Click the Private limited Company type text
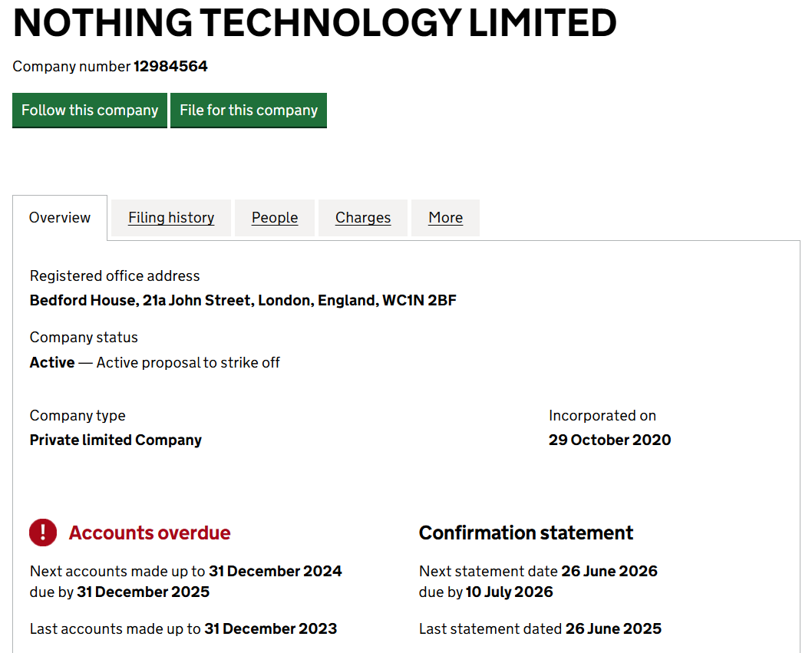The image size is (812, 653). [x=115, y=440]
